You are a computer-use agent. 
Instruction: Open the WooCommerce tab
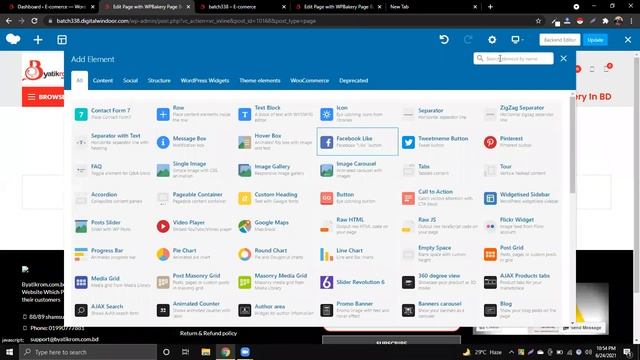[310, 80]
